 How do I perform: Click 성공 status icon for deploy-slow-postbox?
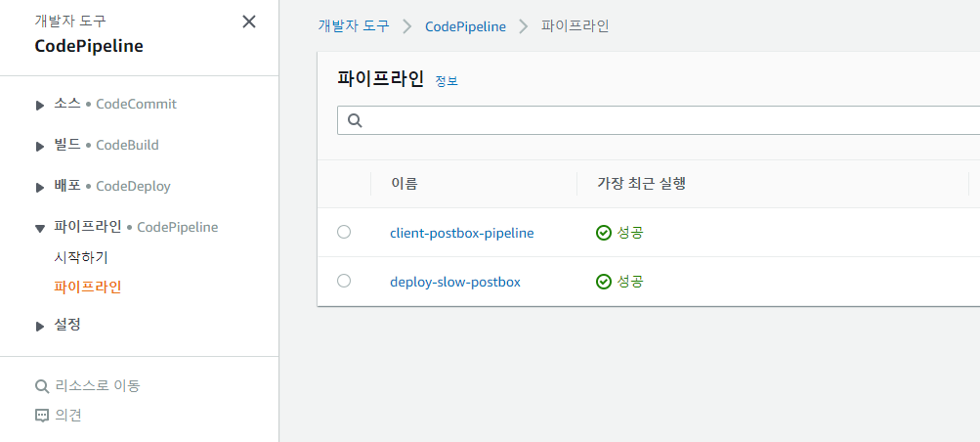603,282
